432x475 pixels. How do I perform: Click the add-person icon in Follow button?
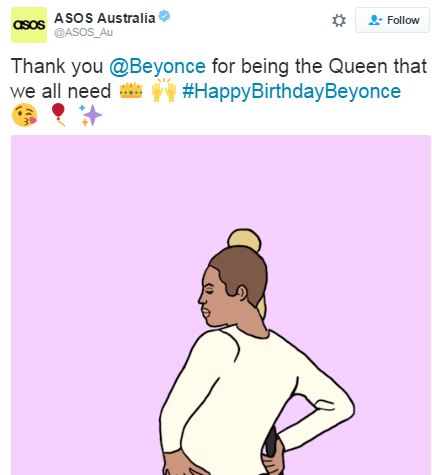[375, 20]
